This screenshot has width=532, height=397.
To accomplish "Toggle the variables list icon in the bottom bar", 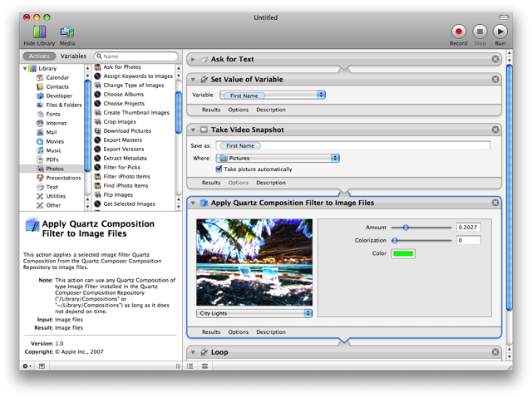I will click(204, 366).
